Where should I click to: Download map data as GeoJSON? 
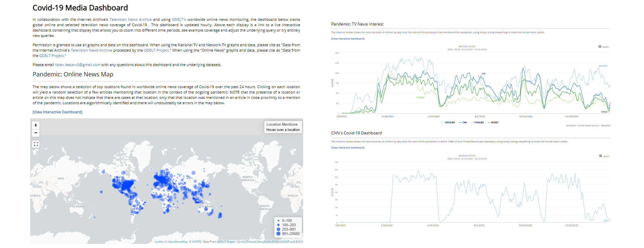coord(264,242)
